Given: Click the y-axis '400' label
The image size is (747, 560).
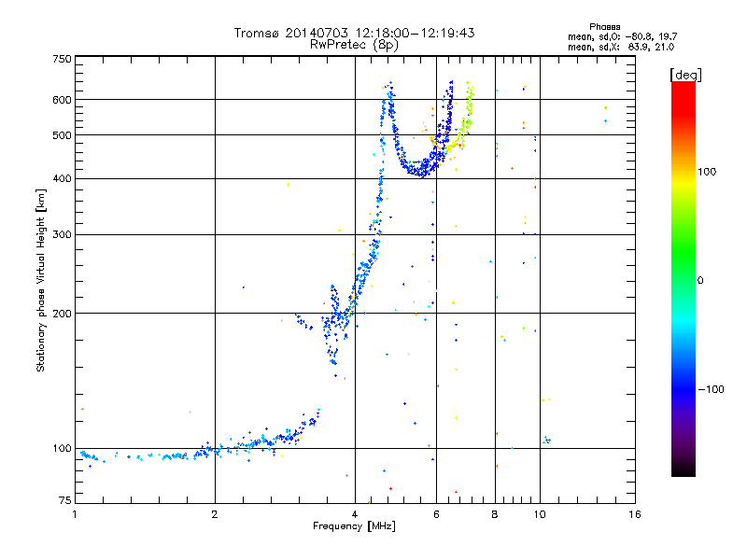Looking at the screenshot, I should [x=62, y=179].
